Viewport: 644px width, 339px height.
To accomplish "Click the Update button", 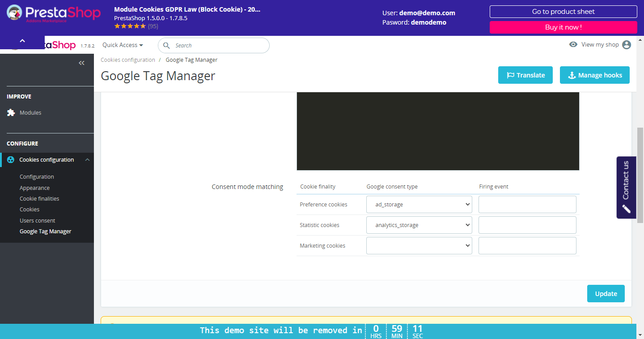I will click(606, 294).
